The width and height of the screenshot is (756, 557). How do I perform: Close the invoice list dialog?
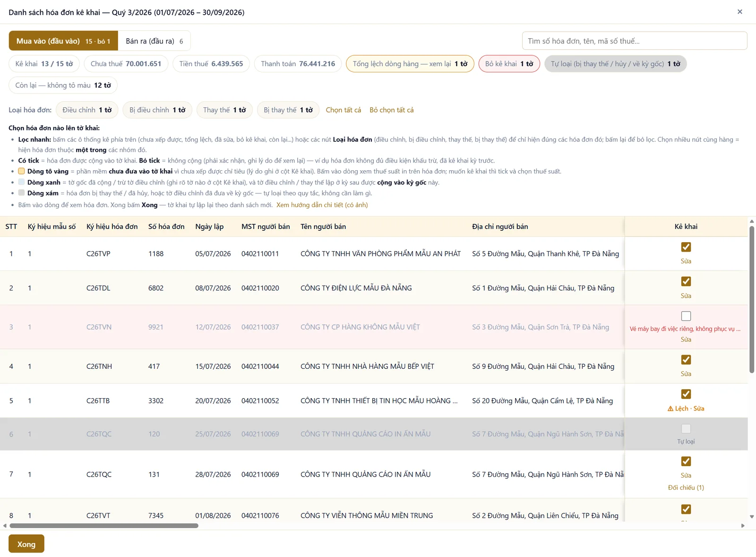point(740,12)
